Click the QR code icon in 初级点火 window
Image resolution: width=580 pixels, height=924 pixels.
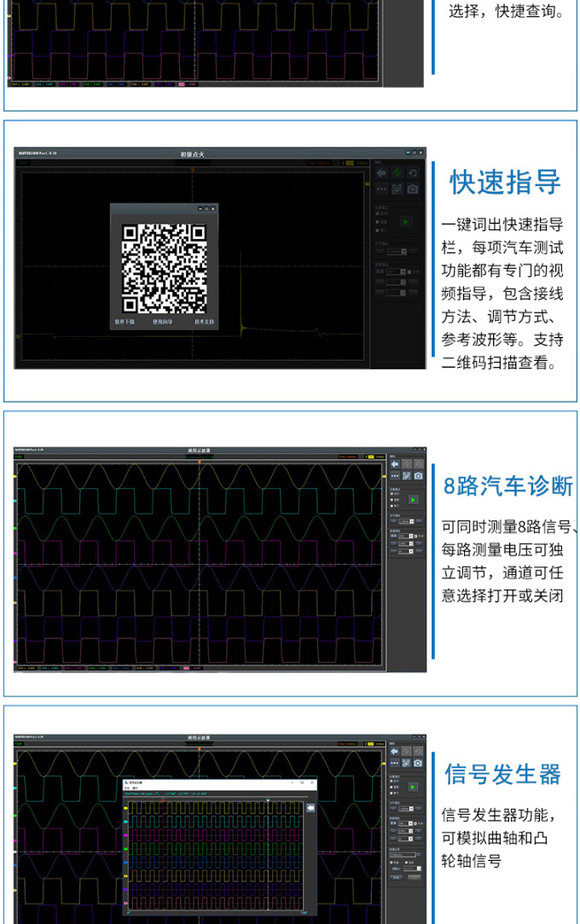[x=397, y=189]
